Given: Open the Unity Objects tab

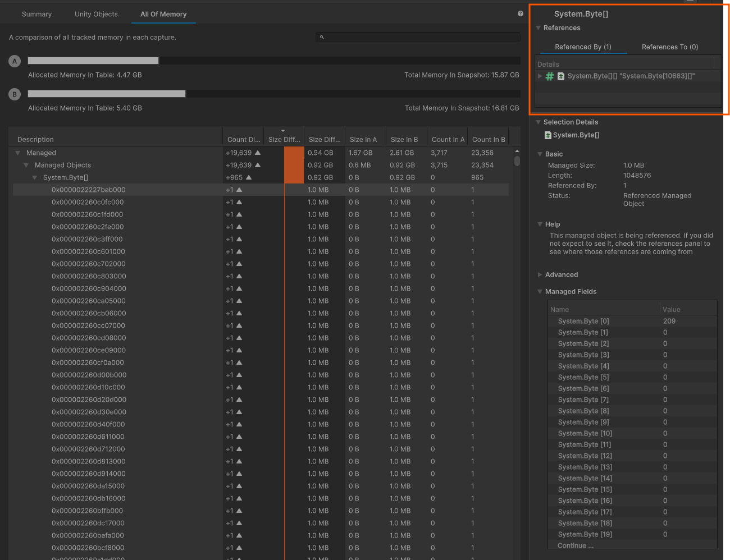Looking at the screenshot, I should 96,14.
